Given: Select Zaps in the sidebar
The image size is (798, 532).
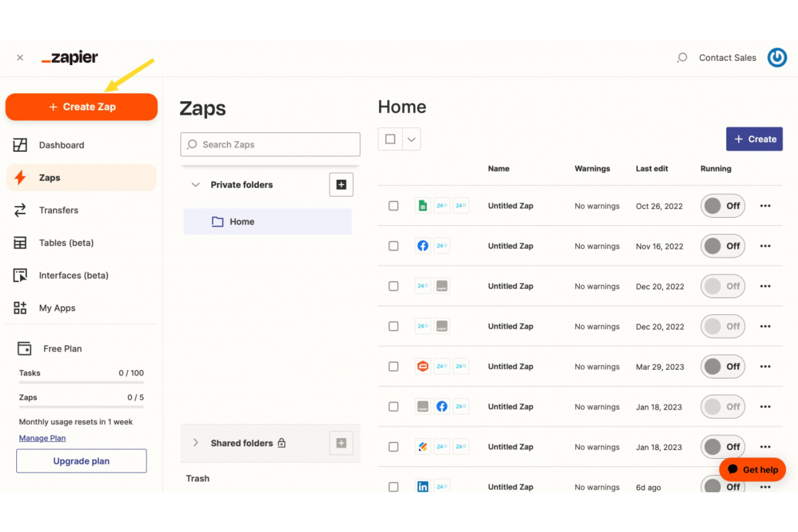Looking at the screenshot, I should point(81,177).
